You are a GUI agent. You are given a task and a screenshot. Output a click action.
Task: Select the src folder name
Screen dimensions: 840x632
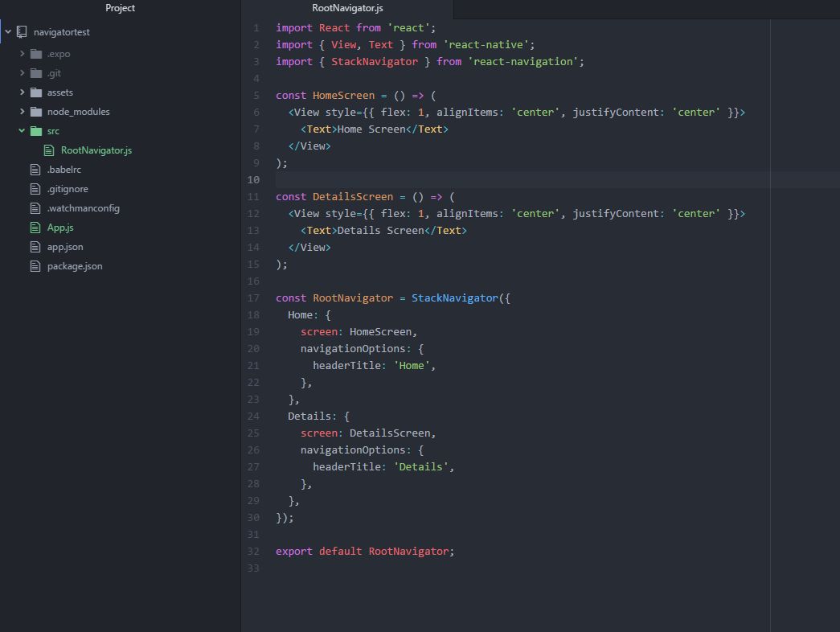(53, 131)
